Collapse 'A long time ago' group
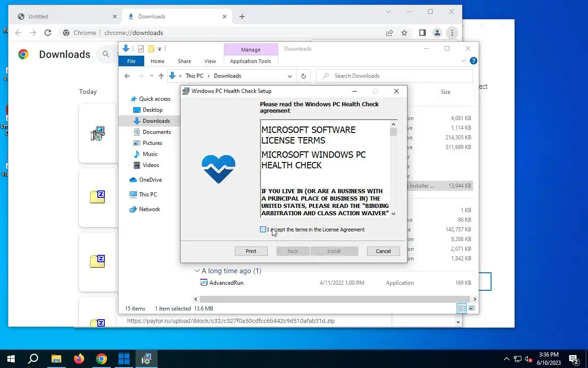Screen dimensions: 588x368 click(197, 271)
